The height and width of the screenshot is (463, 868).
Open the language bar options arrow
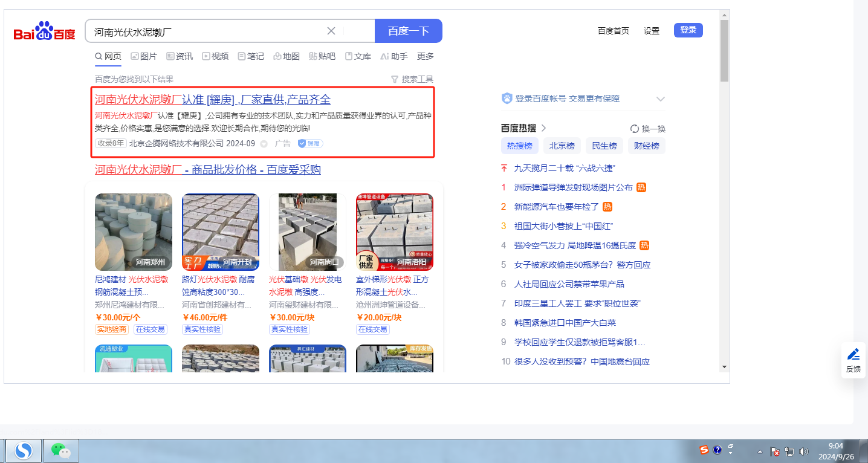pos(731,453)
